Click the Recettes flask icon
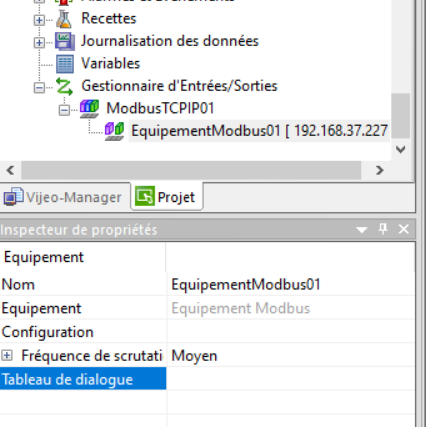 64,19
